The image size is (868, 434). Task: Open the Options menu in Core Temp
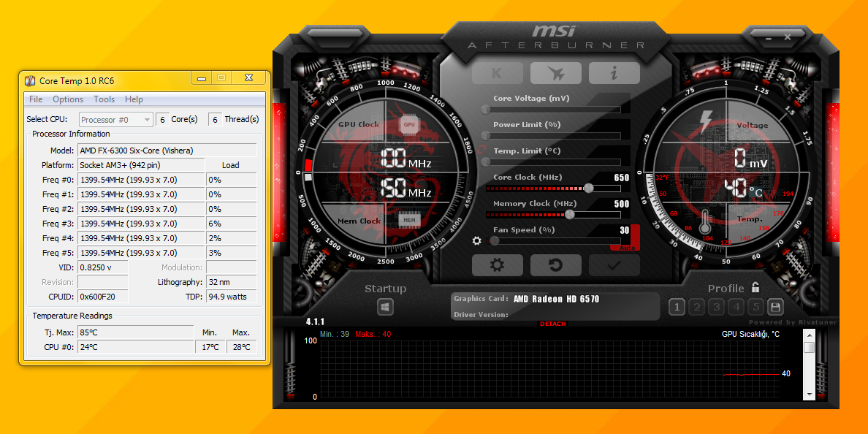68,99
